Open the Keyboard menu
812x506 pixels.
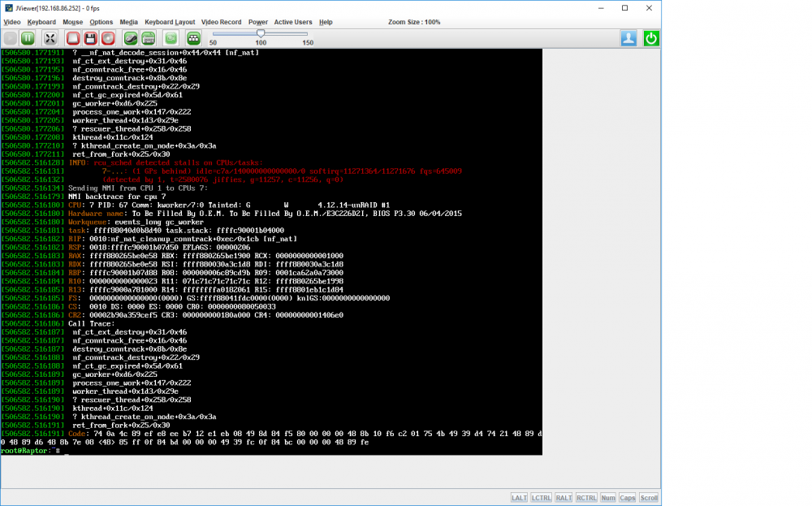pyautogui.click(x=41, y=22)
